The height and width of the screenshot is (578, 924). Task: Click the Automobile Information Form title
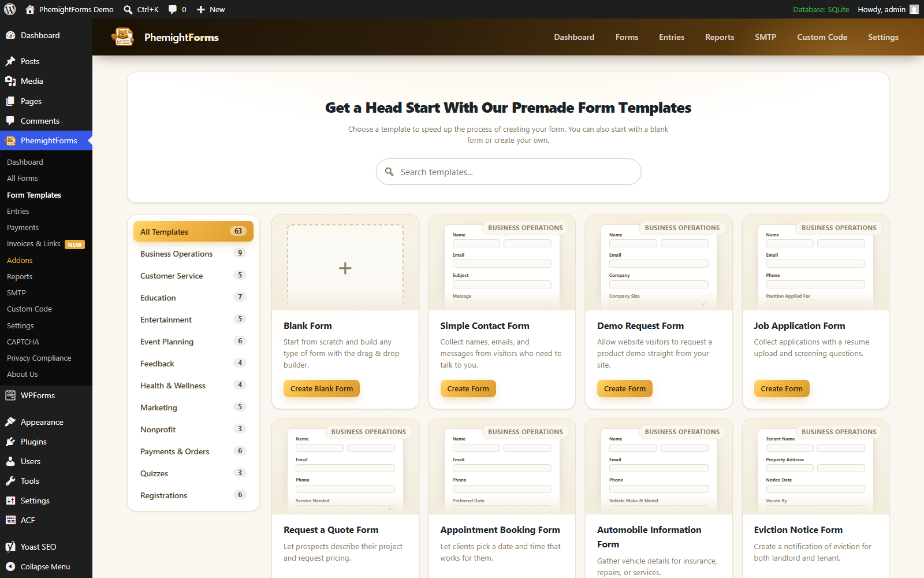click(649, 537)
